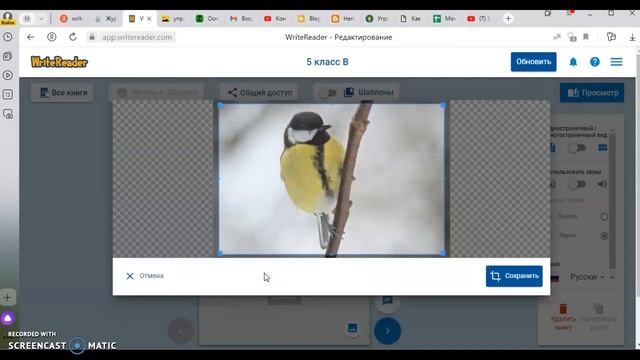Click the extensions icon in toolbar
The image size is (640, 360).
tap(611, 37)
